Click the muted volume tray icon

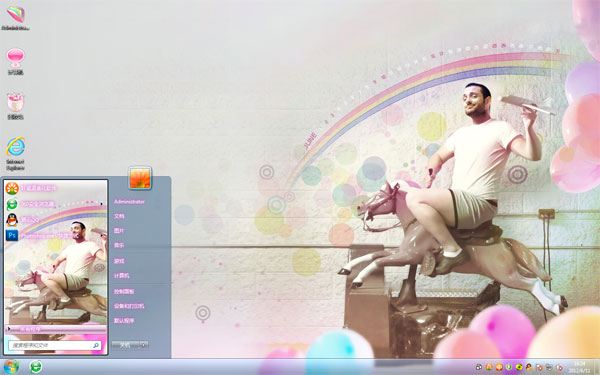pyautogui.click(x=559, y=367)
